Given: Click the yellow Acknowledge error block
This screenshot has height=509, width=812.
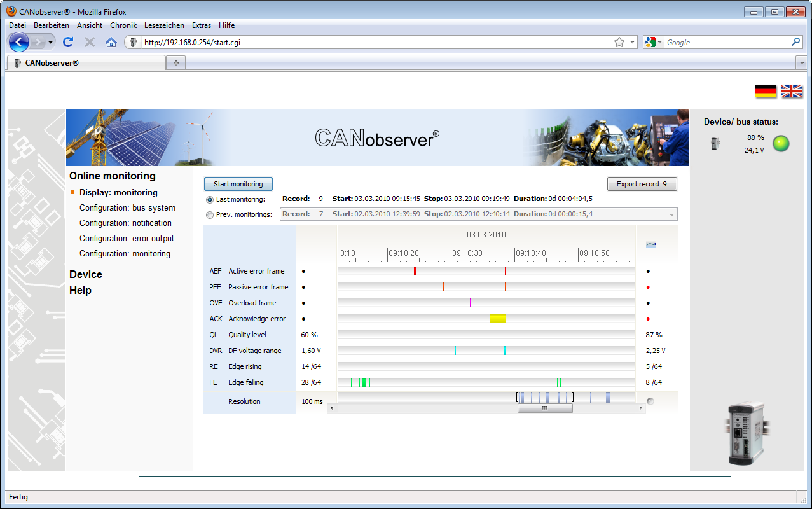Looking at the screenshot, I should (497, 319).
